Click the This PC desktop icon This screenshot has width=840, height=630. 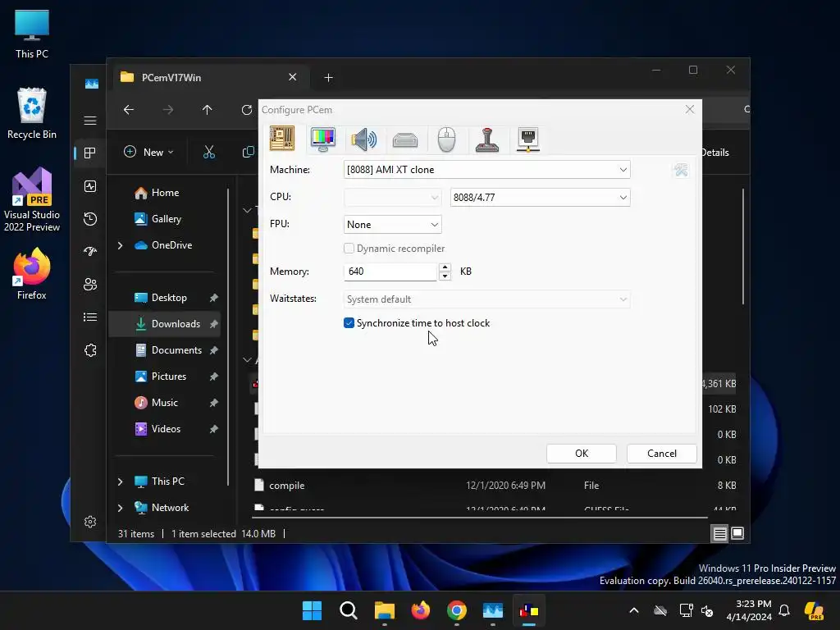(32, 34)
